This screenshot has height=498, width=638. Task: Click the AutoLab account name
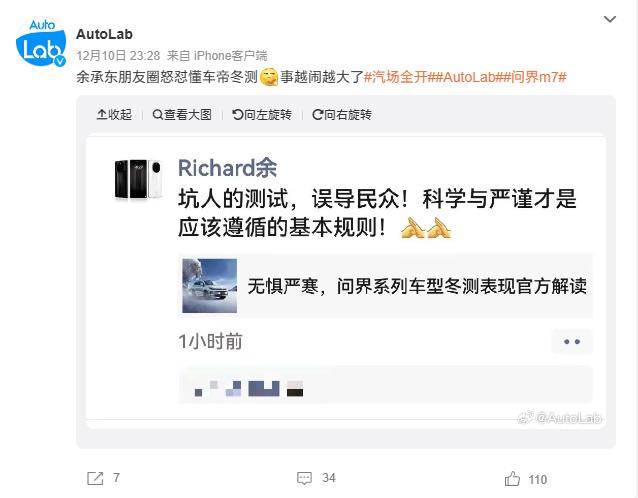click(x=104, y=34)
